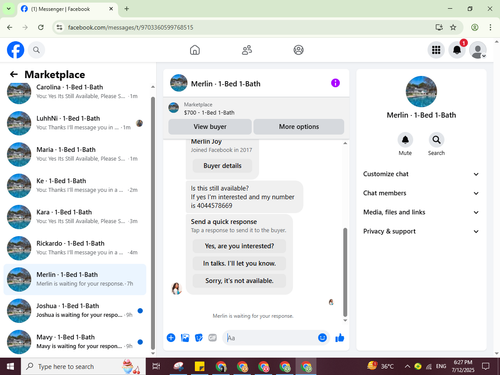This screenshot has width=500, height=375.
Task: Click back arrow next to Marketplace
Action: (14, 74)
